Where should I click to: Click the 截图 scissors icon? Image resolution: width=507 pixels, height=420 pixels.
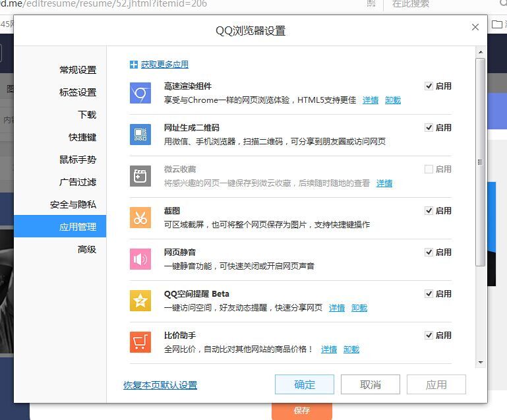[140, 218]
